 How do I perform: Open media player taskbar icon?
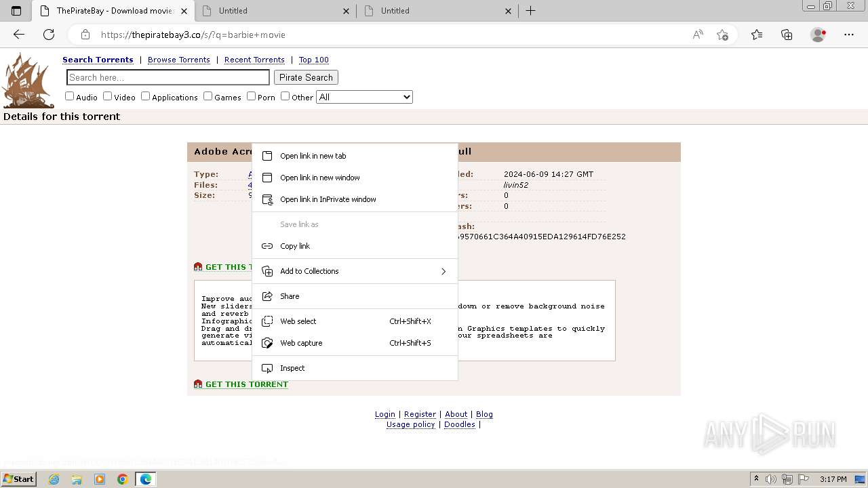pyautogui.click(x=100, y=479)
